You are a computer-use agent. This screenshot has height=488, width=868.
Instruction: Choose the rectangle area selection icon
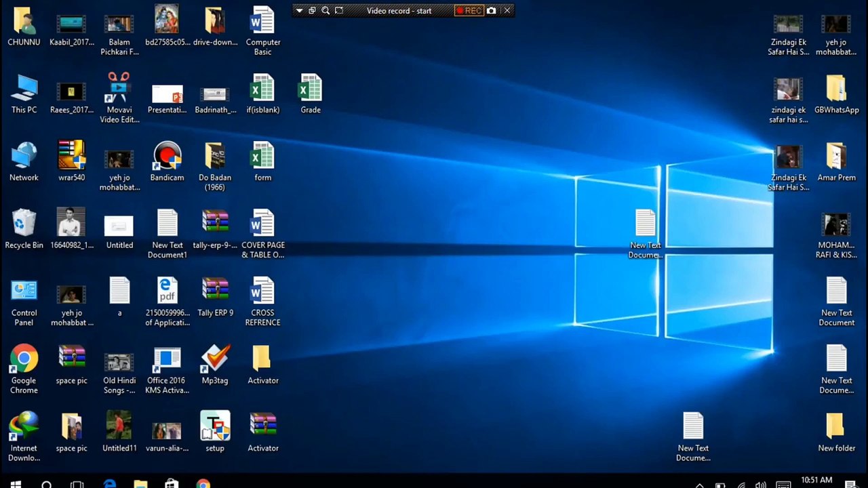pos(339,11)
